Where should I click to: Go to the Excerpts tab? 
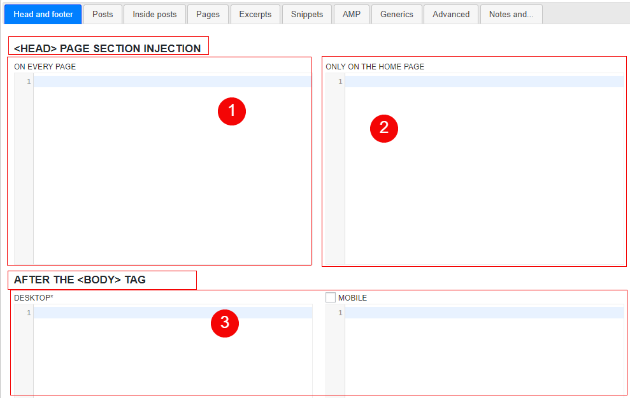(x=255, y=14)
